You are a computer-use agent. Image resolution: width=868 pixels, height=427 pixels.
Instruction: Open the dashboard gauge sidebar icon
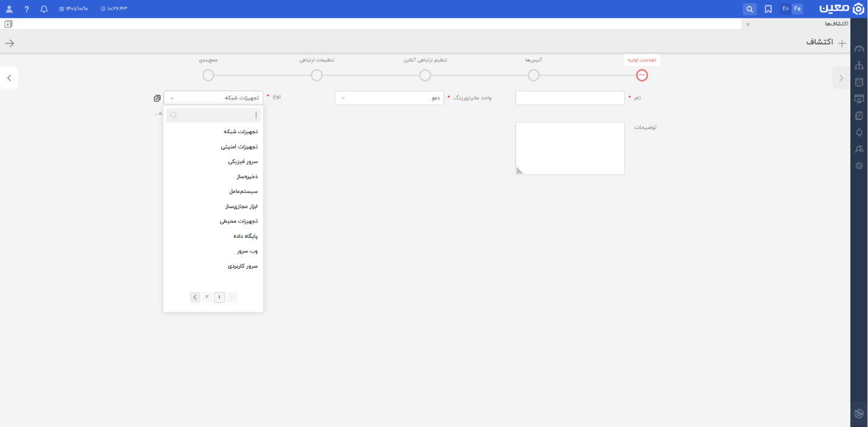(x=859, y=49)
